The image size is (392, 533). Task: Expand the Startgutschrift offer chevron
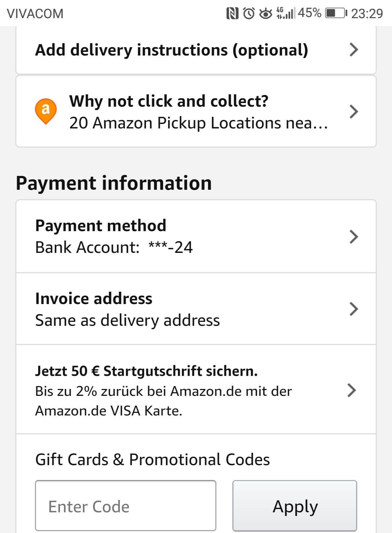351,390
